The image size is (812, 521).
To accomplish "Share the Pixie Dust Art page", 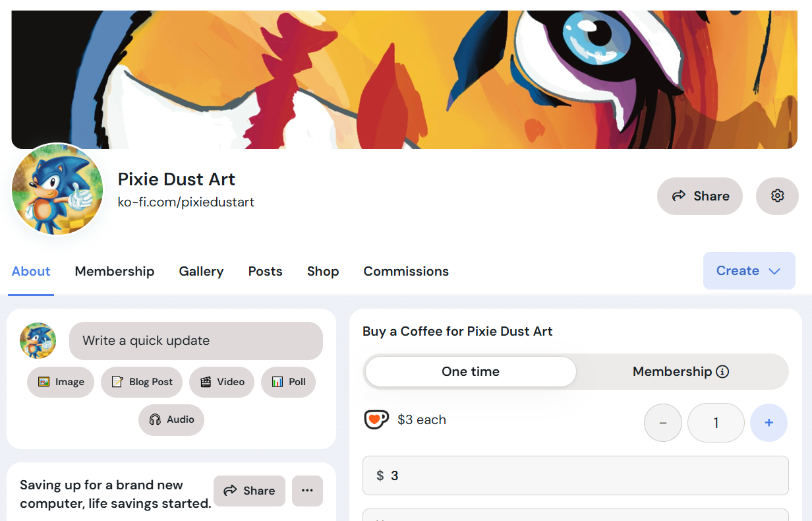I will click(700, 196).
